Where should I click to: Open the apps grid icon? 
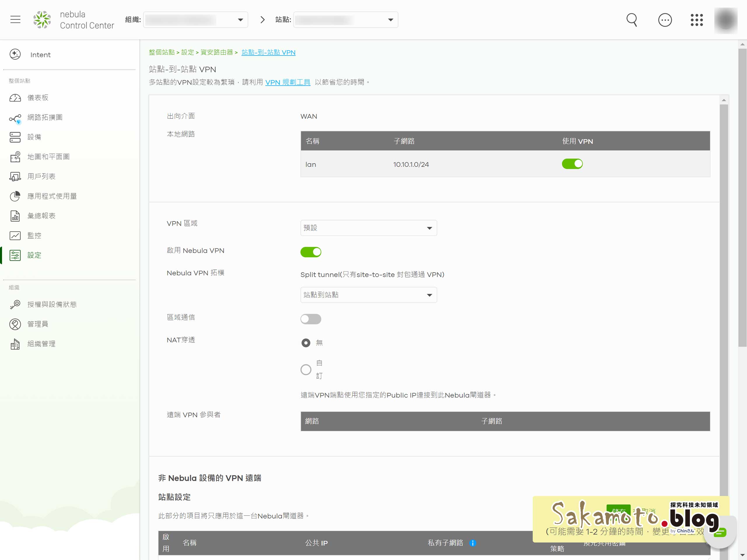[696, 20]
